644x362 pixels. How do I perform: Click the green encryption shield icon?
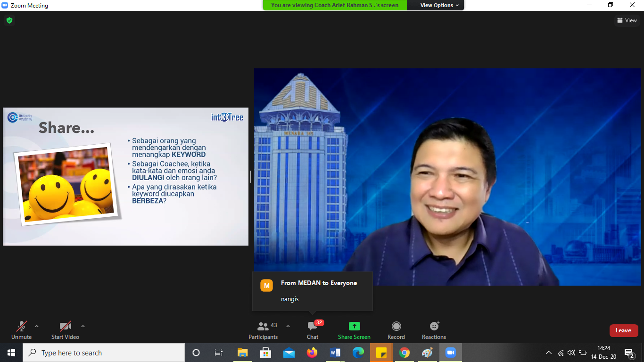pyautogui.click(x=9, y=20)
